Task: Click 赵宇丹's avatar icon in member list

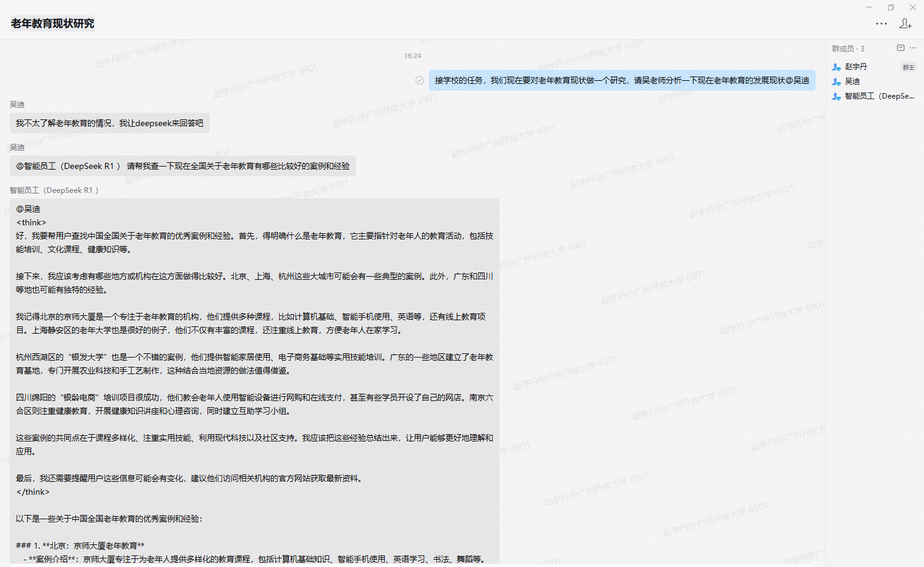Action: (836, 67)
